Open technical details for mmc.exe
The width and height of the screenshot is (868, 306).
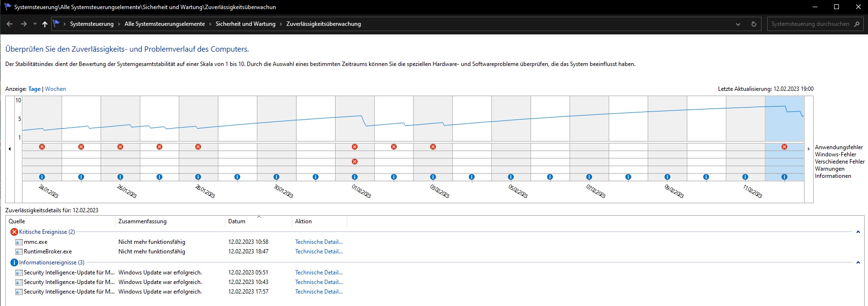tap(318, 242)
